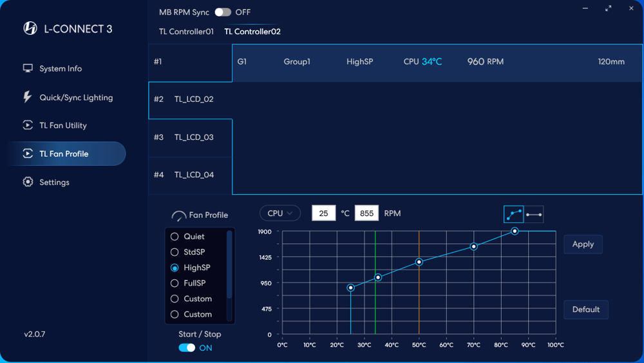
Task: Click the Fan Profile gauge icon
Action: click(178, 216)
